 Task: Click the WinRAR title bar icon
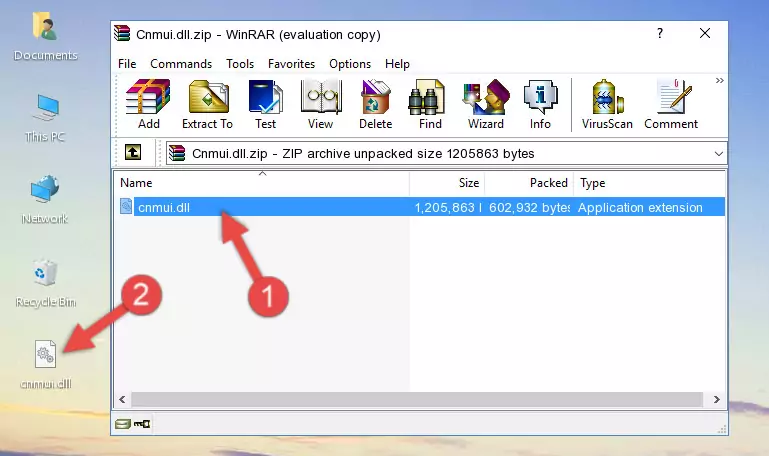122,33
